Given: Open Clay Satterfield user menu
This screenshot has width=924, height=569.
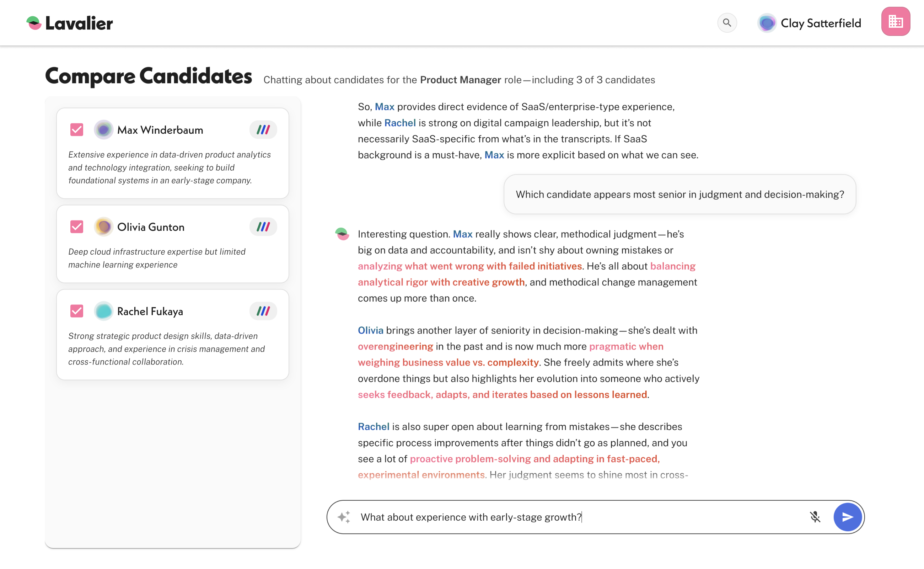Looking at the screenshot, I should pos(809,23).
